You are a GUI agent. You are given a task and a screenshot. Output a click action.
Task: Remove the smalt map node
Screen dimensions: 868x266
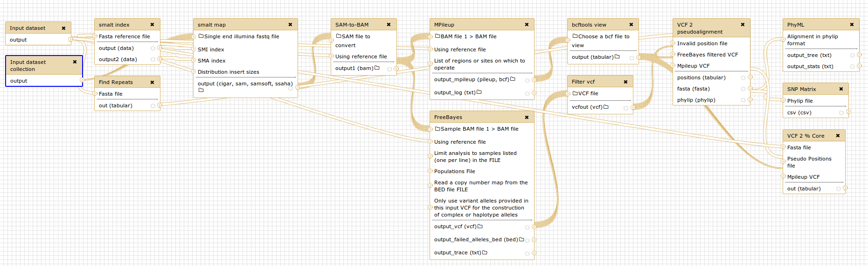coord(290,25)
